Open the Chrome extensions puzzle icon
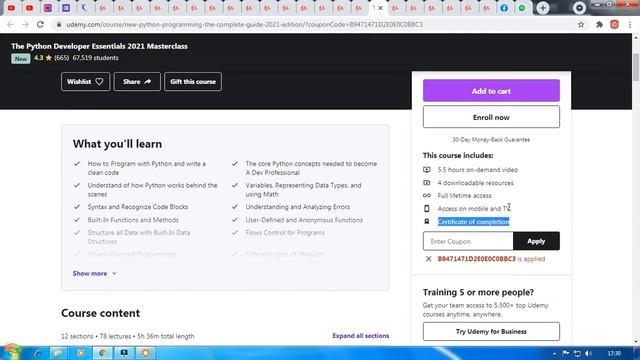 coord(599,24)
